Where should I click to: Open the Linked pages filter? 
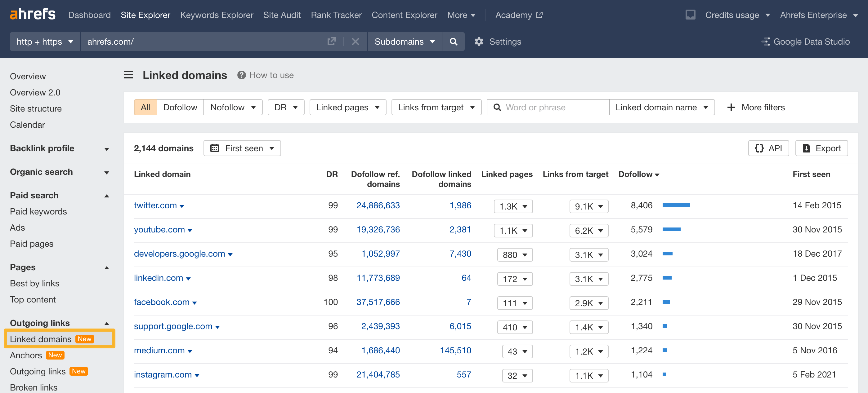pyautogui.click(x=348, y=107)
